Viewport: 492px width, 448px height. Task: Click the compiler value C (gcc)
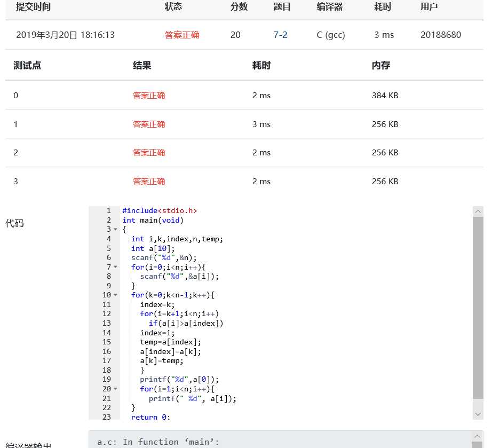coord(331,35)
